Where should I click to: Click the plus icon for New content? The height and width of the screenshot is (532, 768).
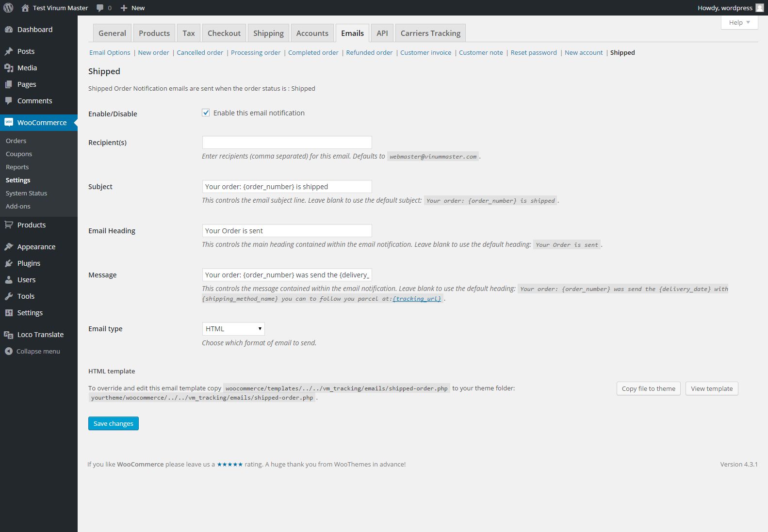click(124, 8)
